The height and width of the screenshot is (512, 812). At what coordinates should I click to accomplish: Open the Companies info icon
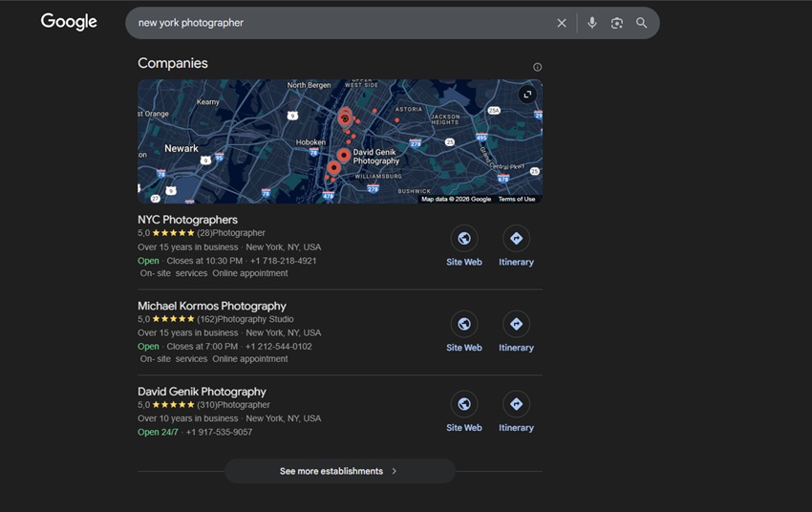pos(537,67)
